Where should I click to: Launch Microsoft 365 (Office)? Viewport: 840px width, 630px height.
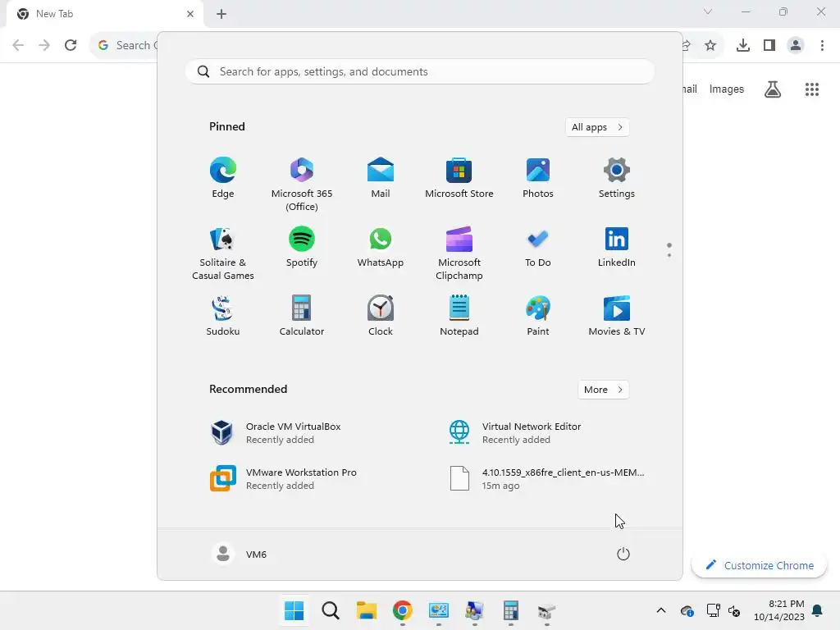[302, 184]
